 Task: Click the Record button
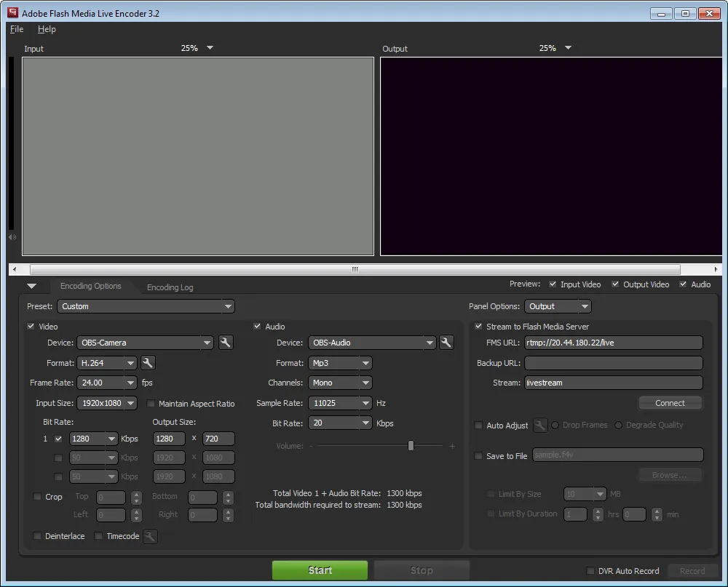pyautogui.click(x=692, y=571)
